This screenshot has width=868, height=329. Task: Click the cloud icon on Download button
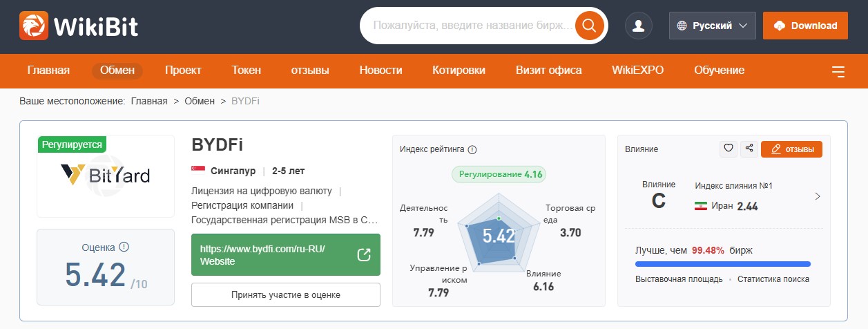pyautogui.click(x=780, y=26)
